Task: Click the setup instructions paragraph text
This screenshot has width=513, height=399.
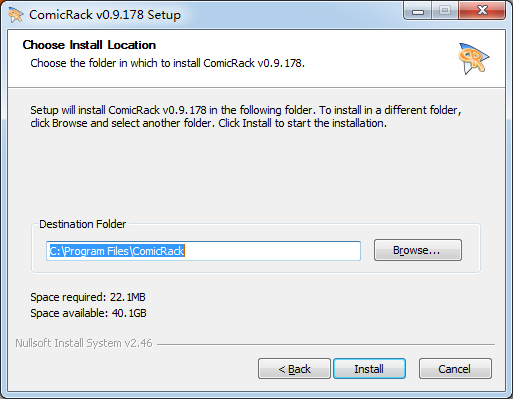Action: (x=246, y=117)
